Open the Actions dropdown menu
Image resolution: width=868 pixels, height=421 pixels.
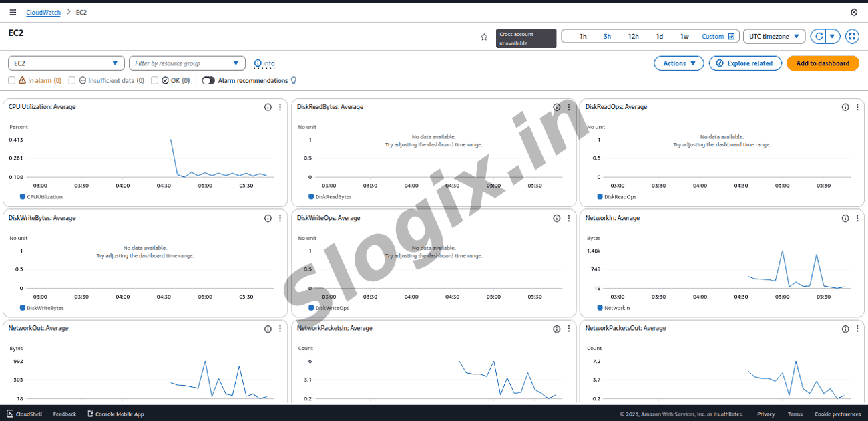pyautogui.click(x=678, y=63)
